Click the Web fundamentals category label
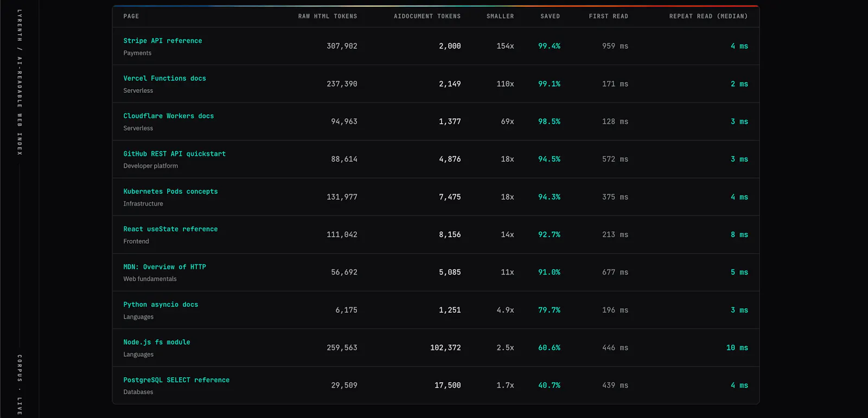The image size is (868, 418). [x=150, y=279]
